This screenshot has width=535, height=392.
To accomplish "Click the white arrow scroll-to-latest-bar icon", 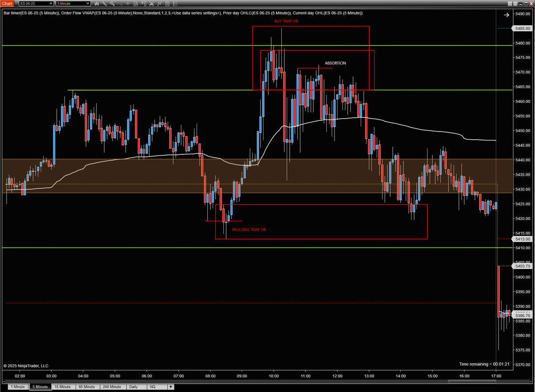I will pos(506,15).
